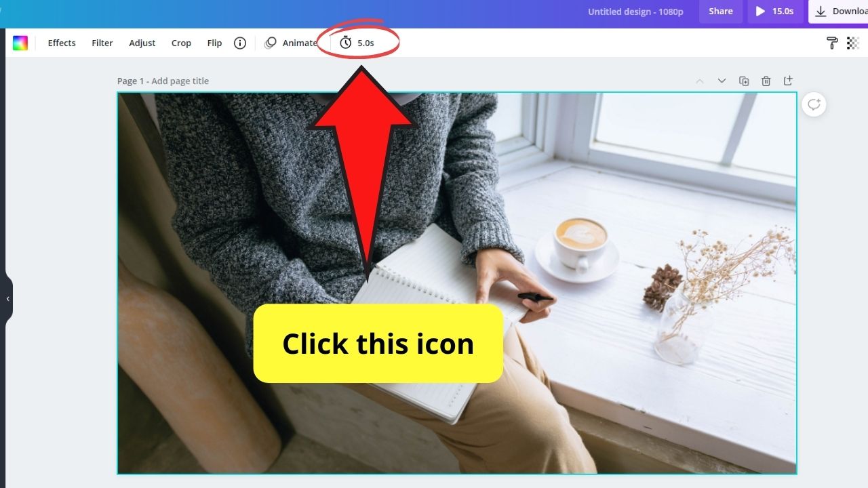Open the Filter options

tap(102, 43)
